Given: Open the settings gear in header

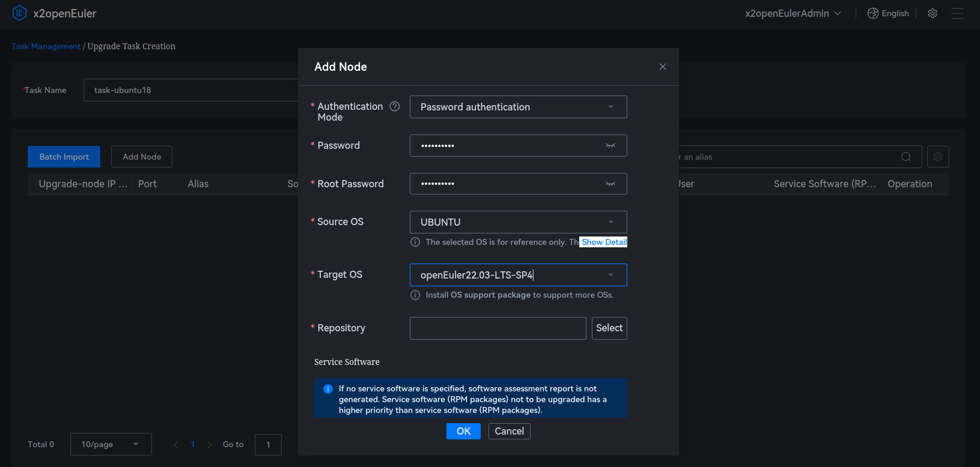Looking at the screenshot, I should point(933,13).
